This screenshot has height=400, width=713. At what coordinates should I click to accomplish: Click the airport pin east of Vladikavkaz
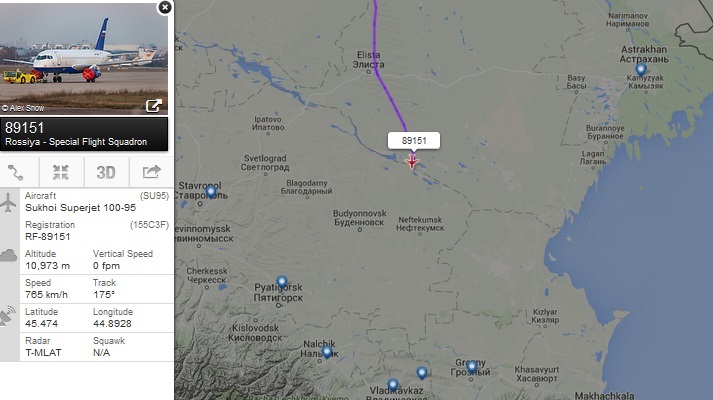422,373
